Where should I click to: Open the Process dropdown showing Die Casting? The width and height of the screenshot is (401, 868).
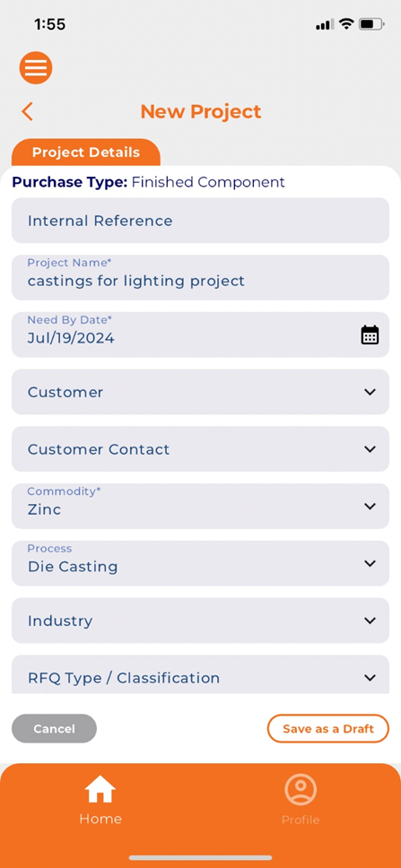(201, 563)
